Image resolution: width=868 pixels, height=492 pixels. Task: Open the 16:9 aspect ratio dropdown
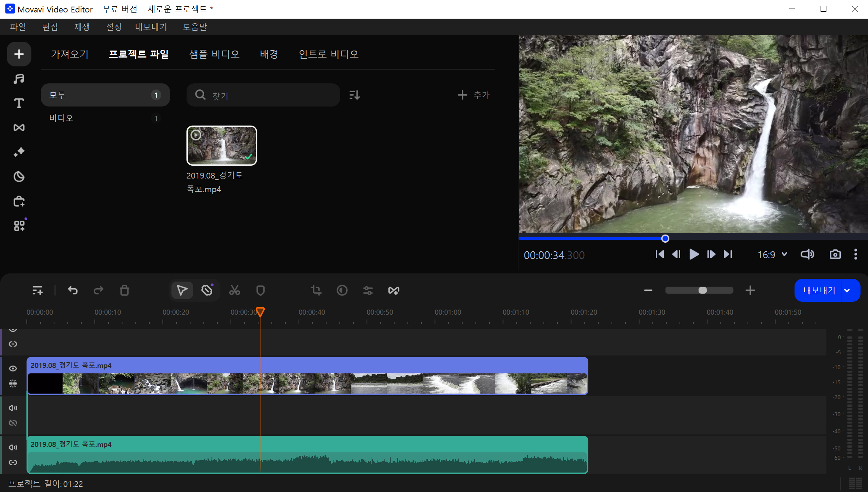click(x=772, y=254)
